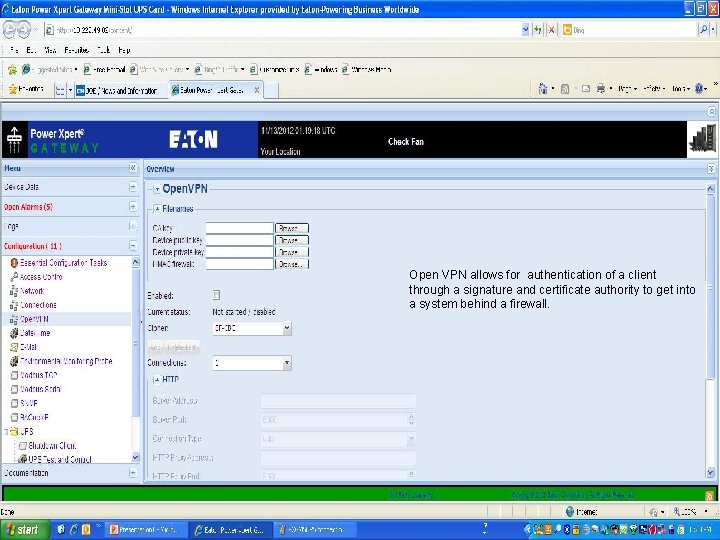Click the CA key text field
This screenshot has width=720, height=540.
[240, 228]
